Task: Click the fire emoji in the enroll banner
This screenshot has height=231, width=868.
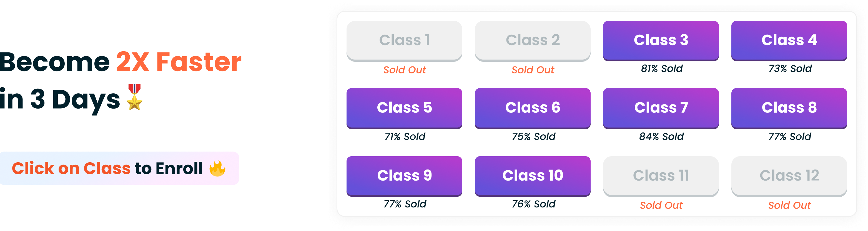Action: tap(218, 168)
